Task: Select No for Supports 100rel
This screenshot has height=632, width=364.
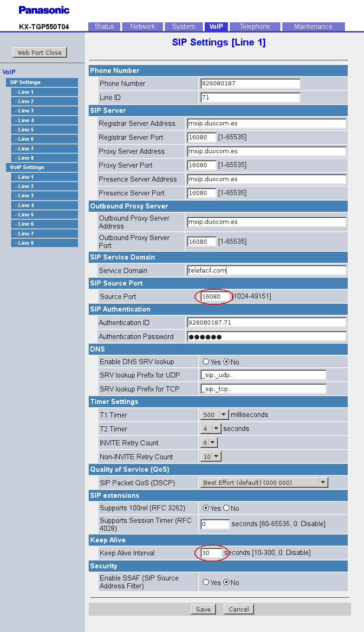Action: 227,508
